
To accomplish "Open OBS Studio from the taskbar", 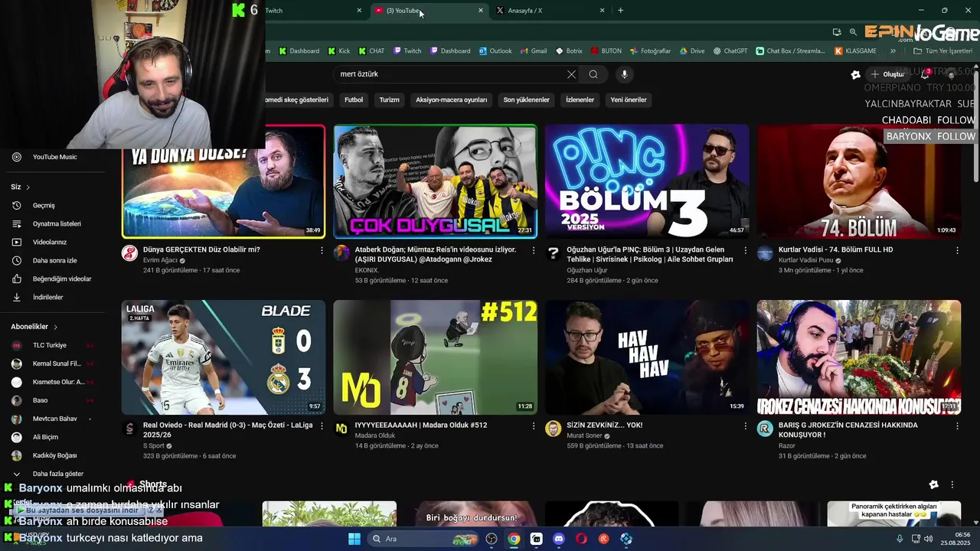I will pyautogui.click(x=492, y=539).
